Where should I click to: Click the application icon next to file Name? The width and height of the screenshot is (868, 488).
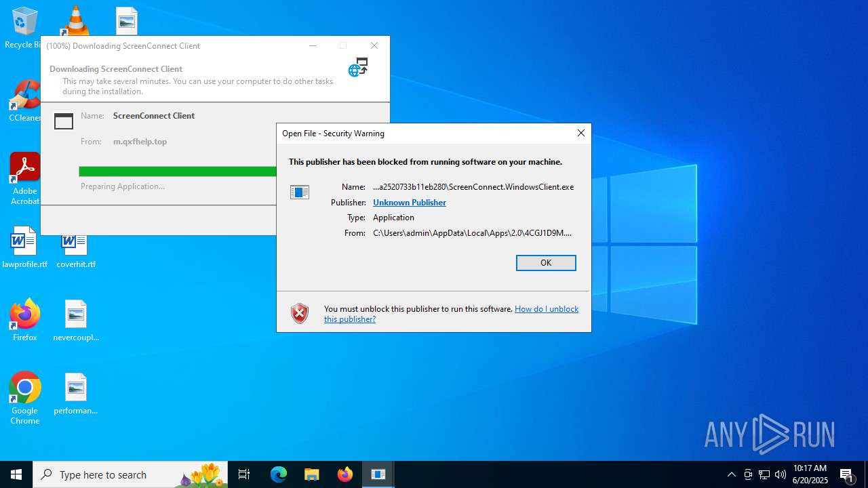tap(300, 192)
